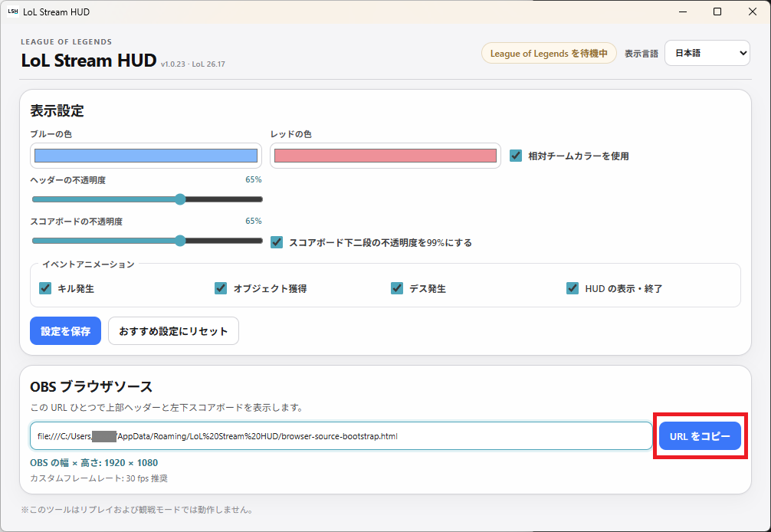Open the 表示言語 language dropdown
The height and width of the screenshot is (532, 771).
[x=707, y=53]
